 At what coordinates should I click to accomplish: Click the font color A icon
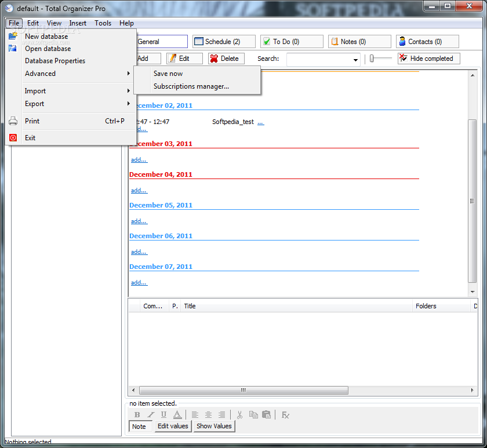pos(177,415)
